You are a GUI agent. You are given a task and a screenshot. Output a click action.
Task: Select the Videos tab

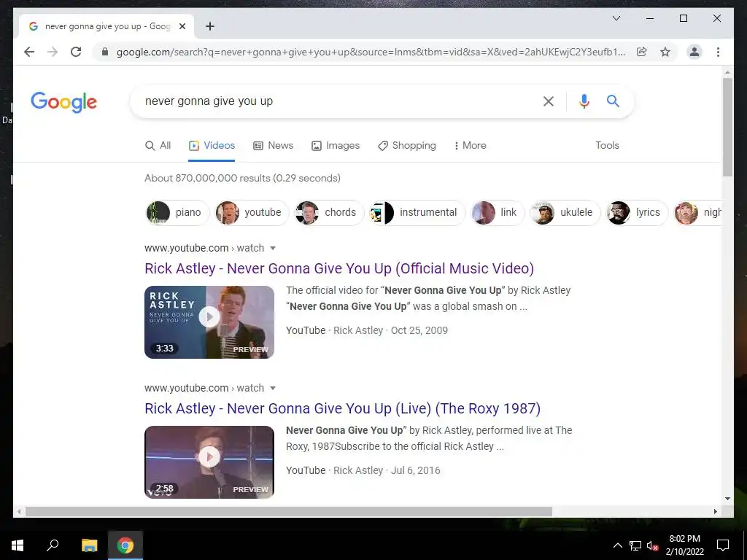click(212, 145)
